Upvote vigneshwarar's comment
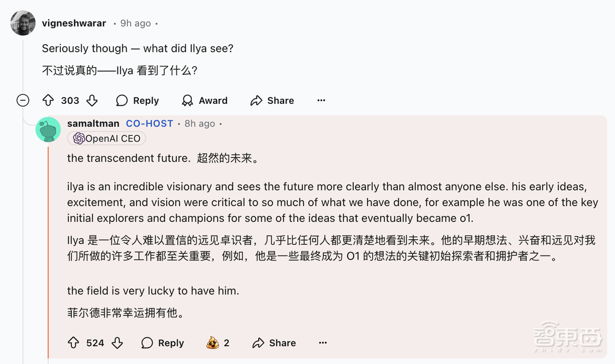The width and height of the screenshot is (615, 364). (49, 100)
